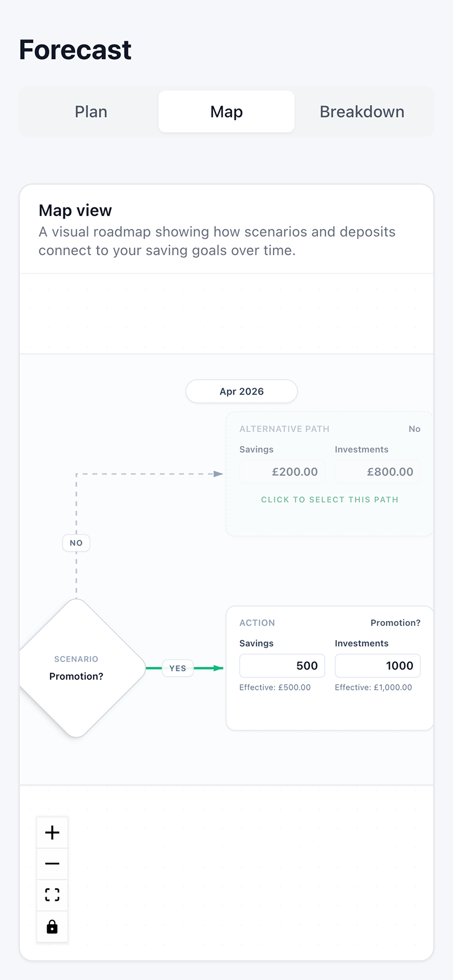This screenshot has height=980, width=453.
Task: Switch to the Plan tab
Action: tap(91, 111)
